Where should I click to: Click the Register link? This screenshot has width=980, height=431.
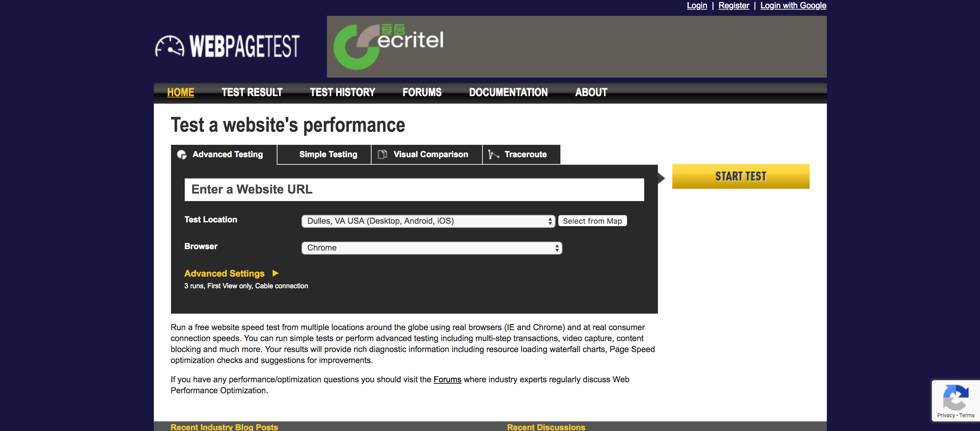click(x=733, y=5)
